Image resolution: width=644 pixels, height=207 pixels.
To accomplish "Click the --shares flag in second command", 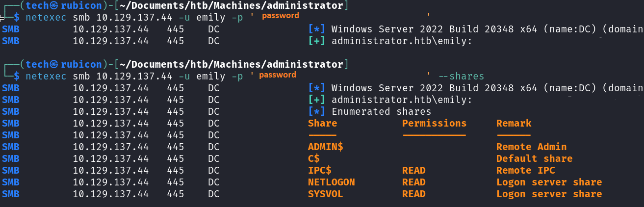I will point(461,77).
